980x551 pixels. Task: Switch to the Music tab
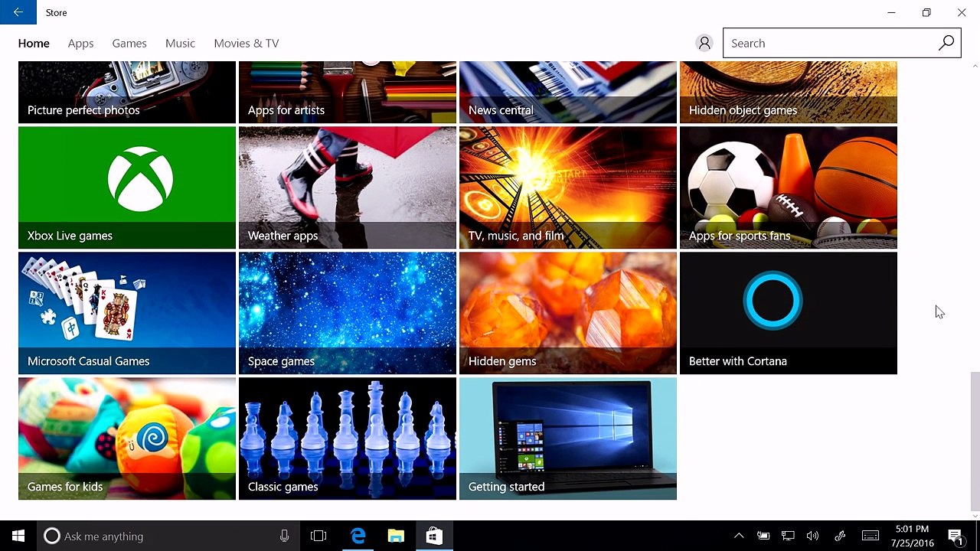tap(180, 43)
